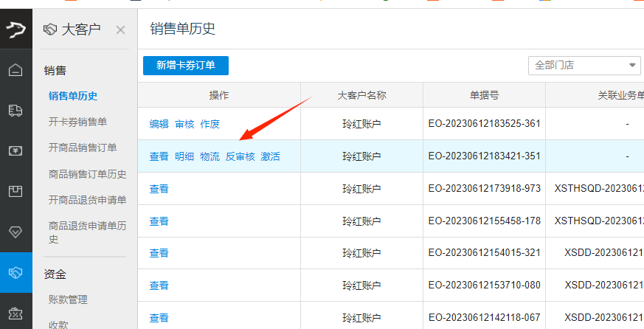Open 开商品销售订单 menu item
This screenshot has width=644, height=329.
(83, 148)
